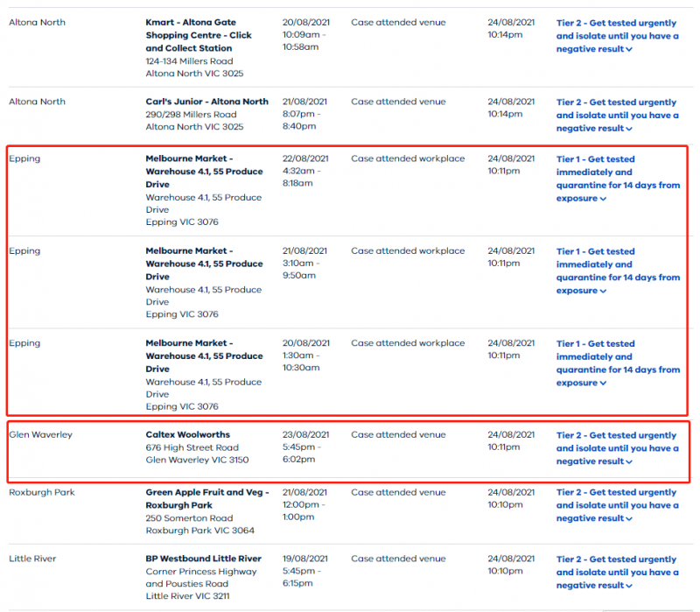Viewport: 700px width, 612px height.
Task: Select Green Apple Fruit and Veg site name
Action: point(207,498)
